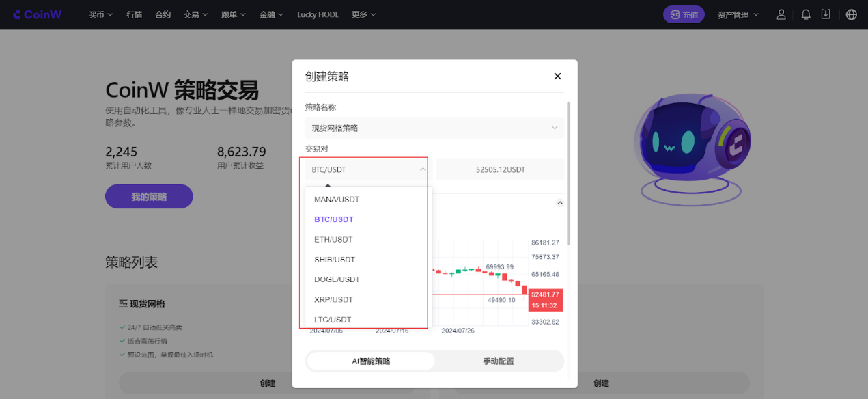868x399 pixels.
Task: Open the 行情 menu item
Action: (x=134, y=14)
